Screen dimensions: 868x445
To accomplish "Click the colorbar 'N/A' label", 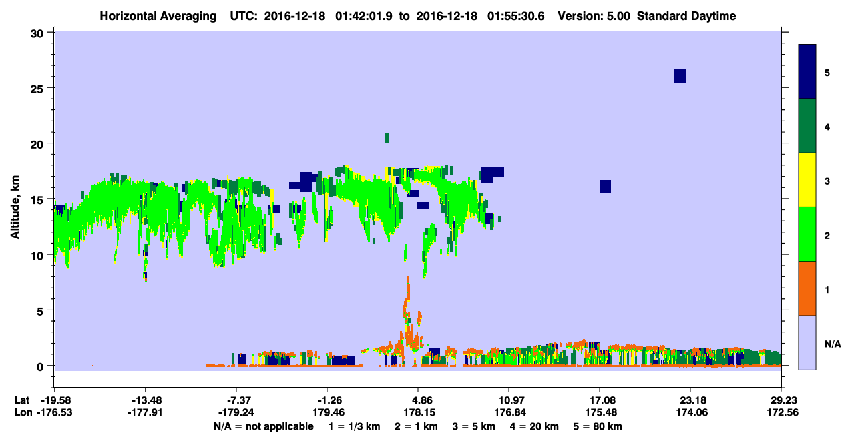I will point(833,344).
